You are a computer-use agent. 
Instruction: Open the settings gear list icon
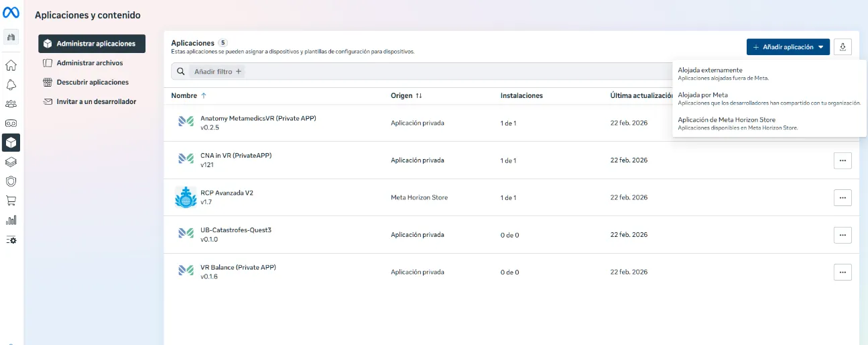[11, 240]
